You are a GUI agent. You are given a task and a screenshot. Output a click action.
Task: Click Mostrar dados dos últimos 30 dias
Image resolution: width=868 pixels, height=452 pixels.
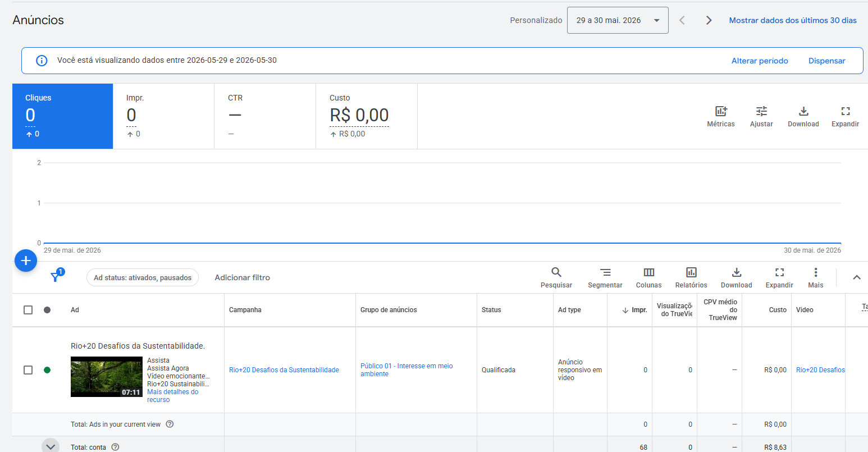[793, 20]
